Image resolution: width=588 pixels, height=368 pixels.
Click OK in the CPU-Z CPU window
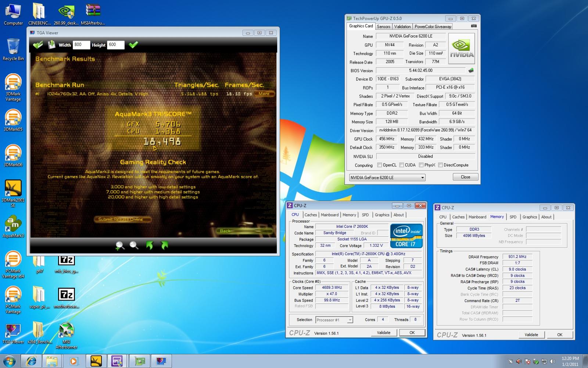[412, 333]
